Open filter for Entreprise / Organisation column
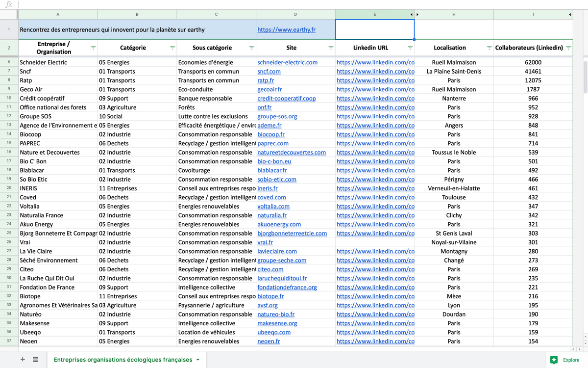 [x=93, y=48]
